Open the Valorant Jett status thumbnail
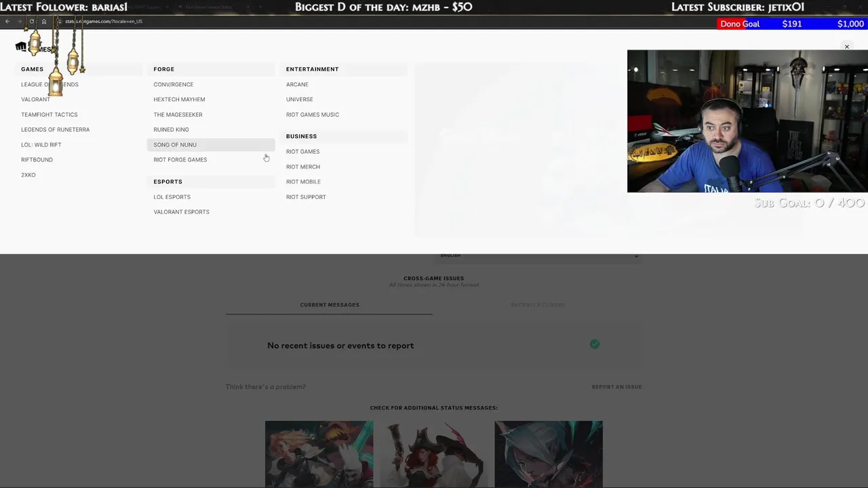Image resolution: width=868 pixels, height=488 pixels. point(549,453)
